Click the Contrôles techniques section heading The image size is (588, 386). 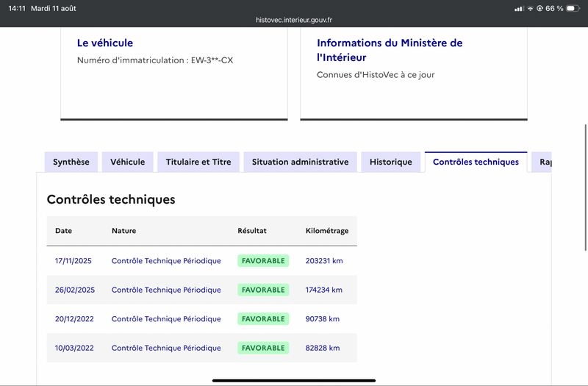coord(111,199)
